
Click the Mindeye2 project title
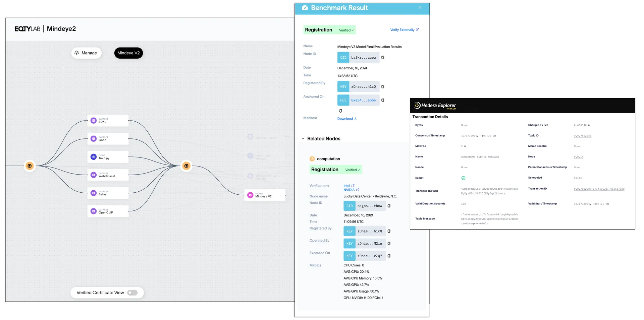coord(61,29)
